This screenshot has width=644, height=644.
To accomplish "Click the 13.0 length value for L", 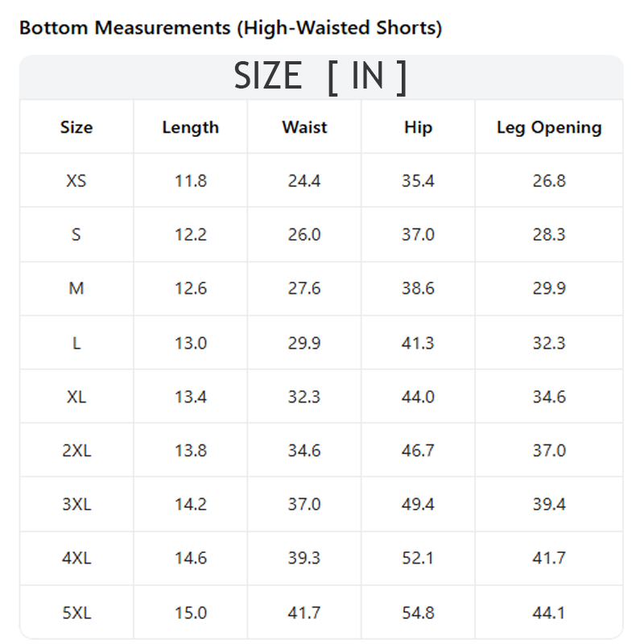I will click(x=191, y=343).
